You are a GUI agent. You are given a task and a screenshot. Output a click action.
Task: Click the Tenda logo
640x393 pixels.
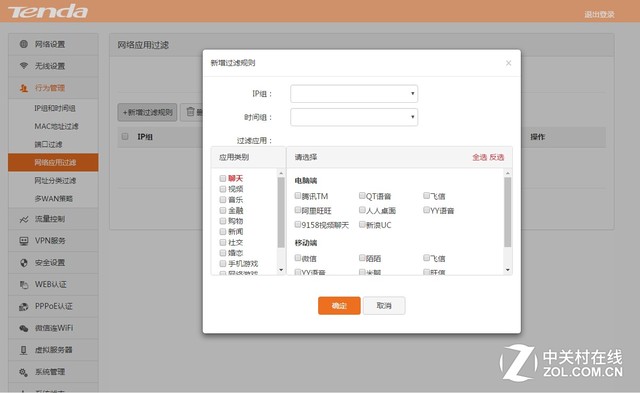[x=48, y=11]
